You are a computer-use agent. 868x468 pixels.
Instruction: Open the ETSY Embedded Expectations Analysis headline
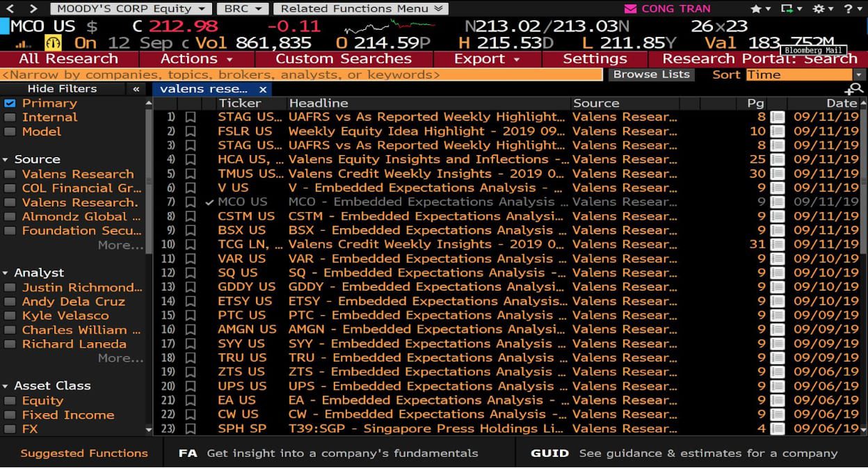428,301
